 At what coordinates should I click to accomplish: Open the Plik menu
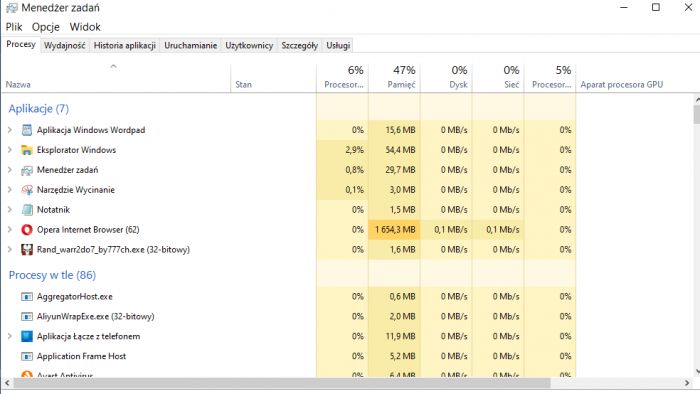(14, 27)
